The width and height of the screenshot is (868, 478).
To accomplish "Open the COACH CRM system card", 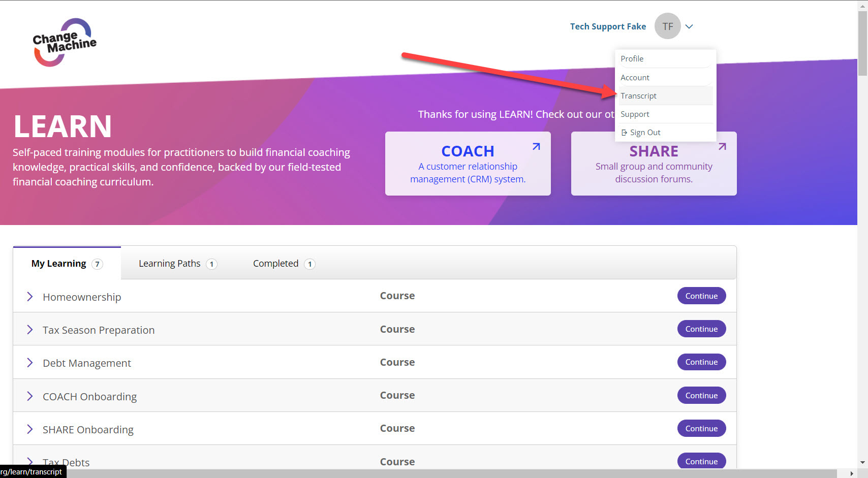I will click(x=468, y=164).
